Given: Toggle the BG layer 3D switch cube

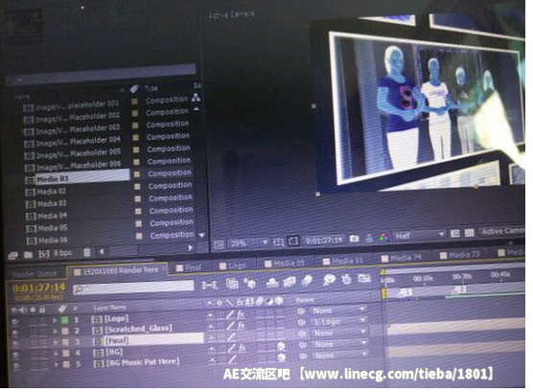Looking at the screenshot, I should [281, 346].
